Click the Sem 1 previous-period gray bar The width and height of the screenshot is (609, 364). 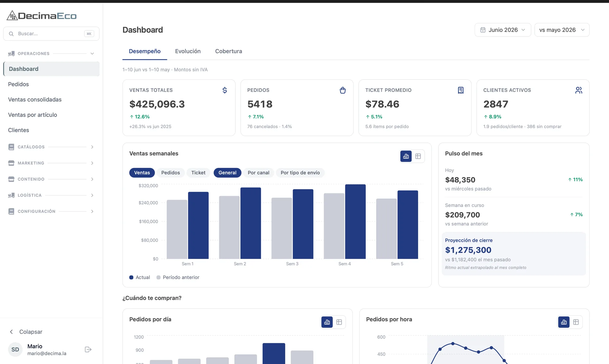point(177,229)
